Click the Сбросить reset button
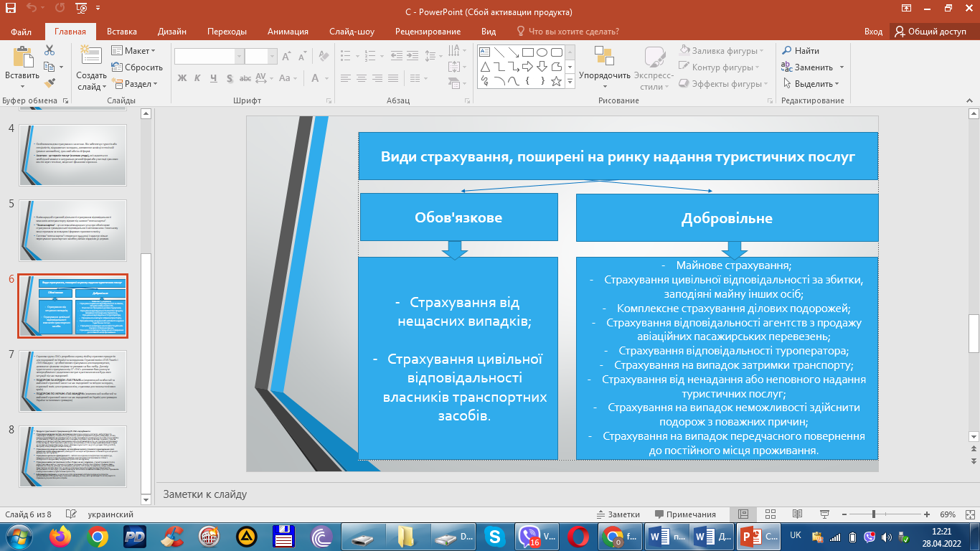The width and height of the screenshot is (980, 551). (137, 67)
